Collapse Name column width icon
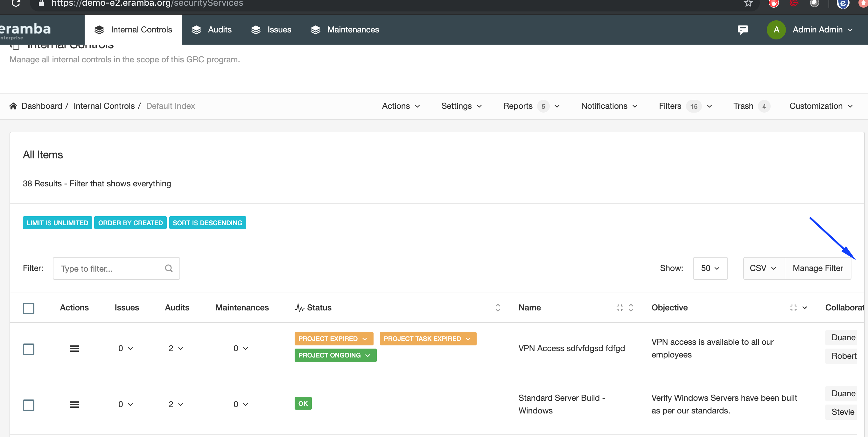 click(x=620, y=308)
